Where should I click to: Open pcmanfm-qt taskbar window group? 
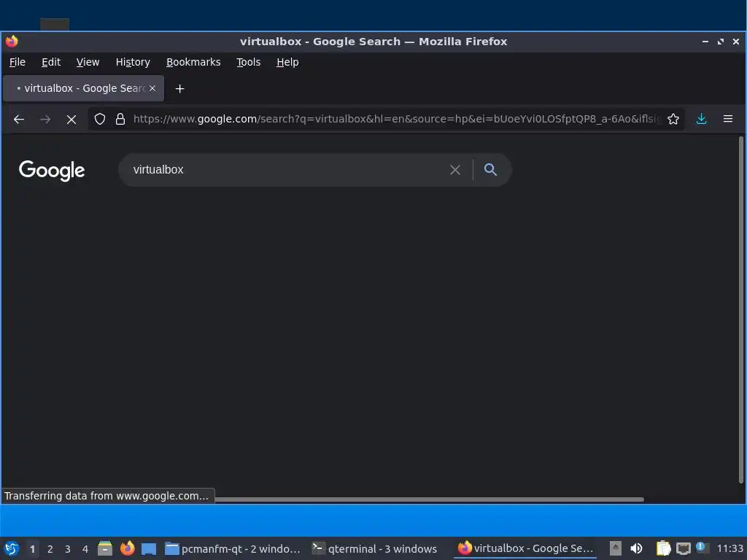pos(233,548)
